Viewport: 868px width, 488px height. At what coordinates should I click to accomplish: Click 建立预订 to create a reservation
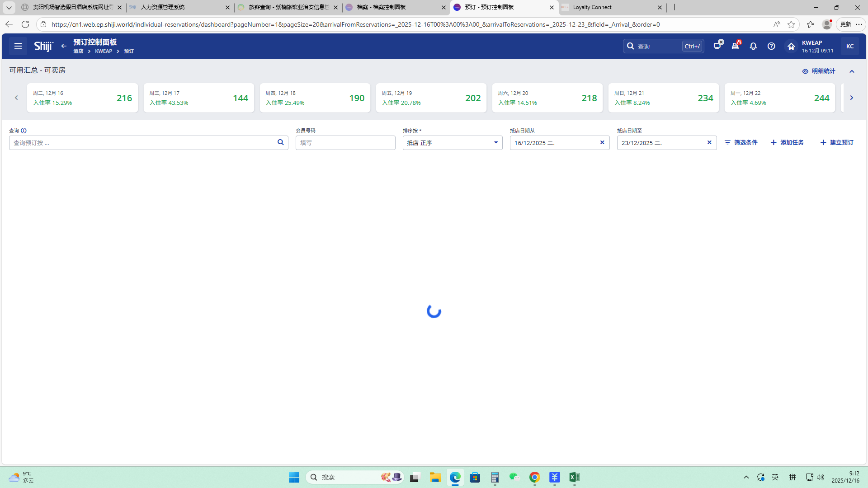coord(837,142)
